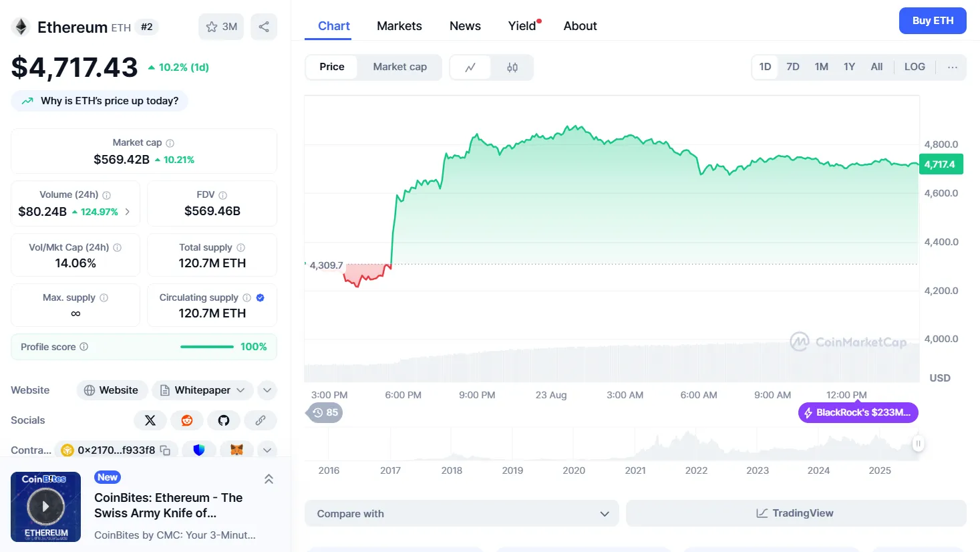The image size is (980, 552).
Task: Toggle LOG scale on chart
Action: pos(915,67)
